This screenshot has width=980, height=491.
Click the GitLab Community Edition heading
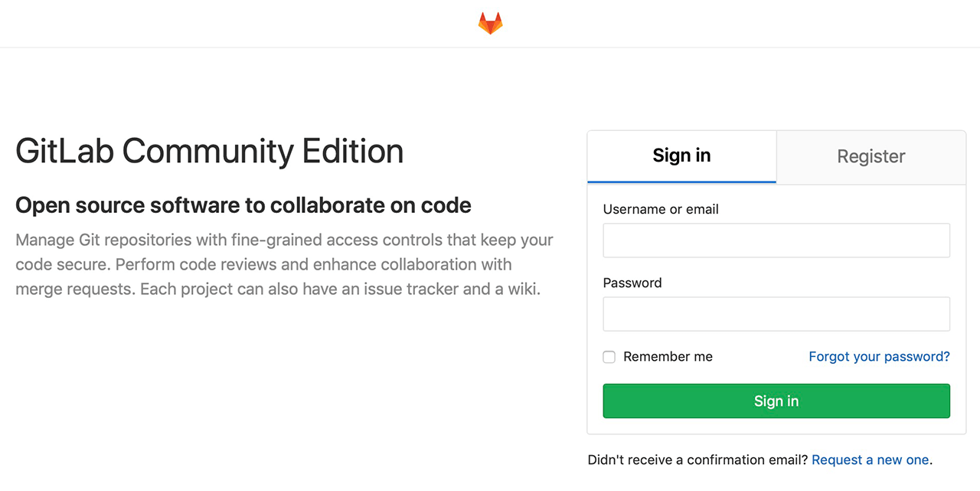click(209, 151)
